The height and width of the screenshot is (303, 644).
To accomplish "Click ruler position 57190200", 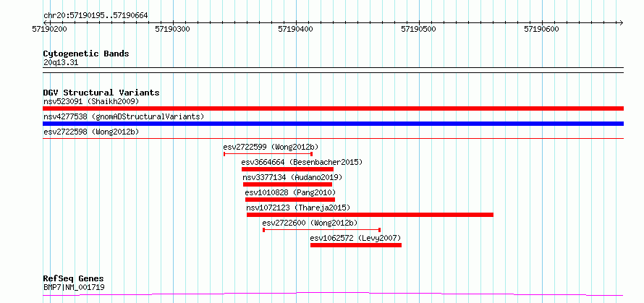I will [x=50, y=29].
